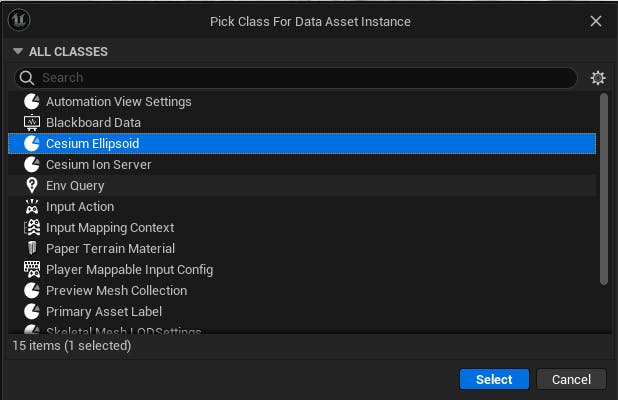This screenshot has height=400, width=618.
Task: Click the Input Action icon
Action: pyautogui.click(x=32, y=207)
